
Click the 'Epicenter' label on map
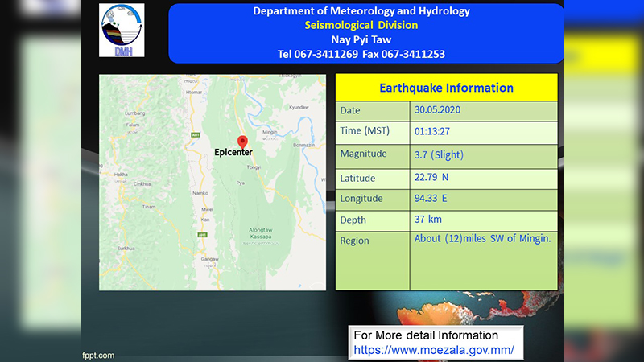point(233,152)
